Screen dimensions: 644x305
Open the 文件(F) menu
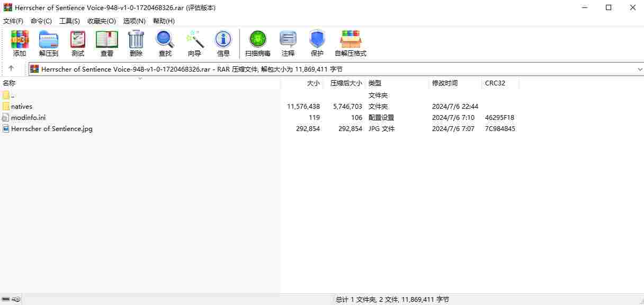pyautogui.click(x=13, y=21)
